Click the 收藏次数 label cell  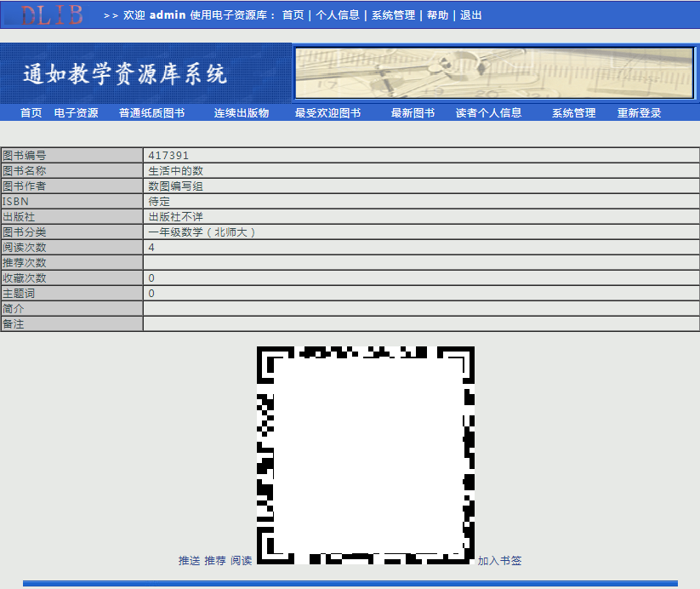(71, 278)
